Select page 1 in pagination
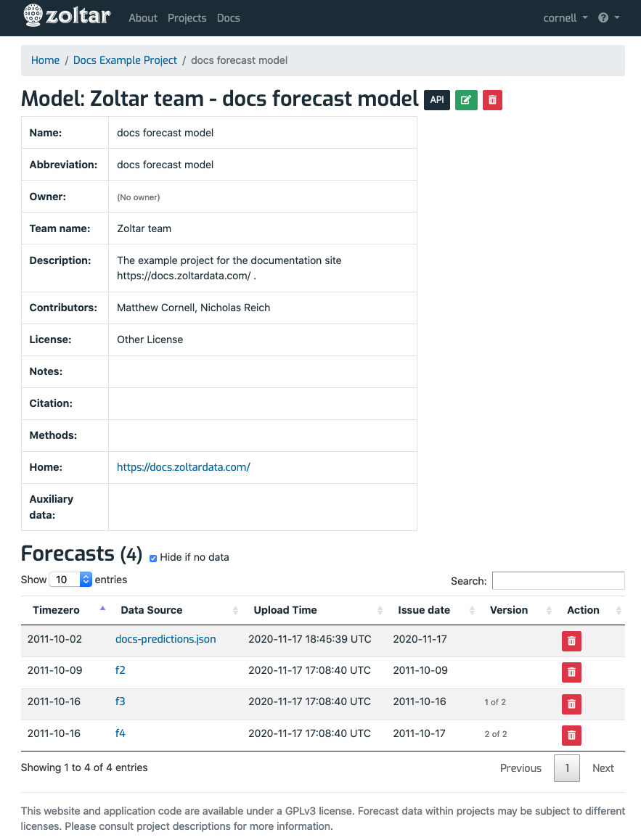 pyautogui.click(x=567, y=768)
